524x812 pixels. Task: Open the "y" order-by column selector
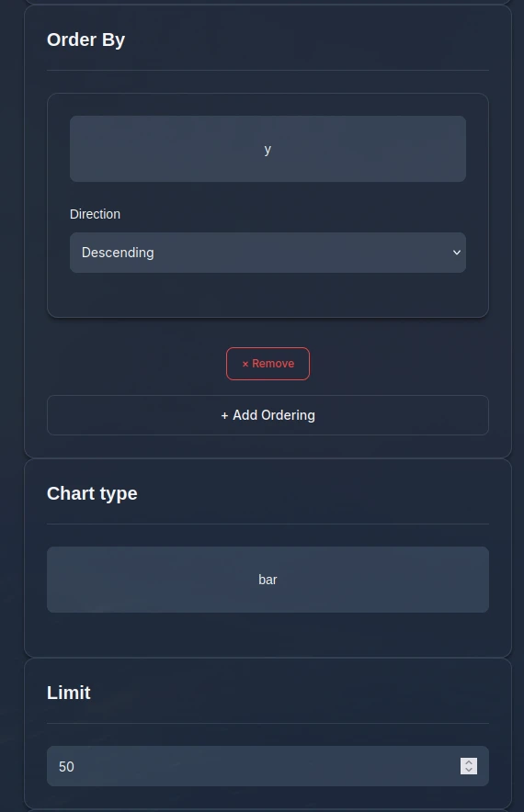[268, 149]
